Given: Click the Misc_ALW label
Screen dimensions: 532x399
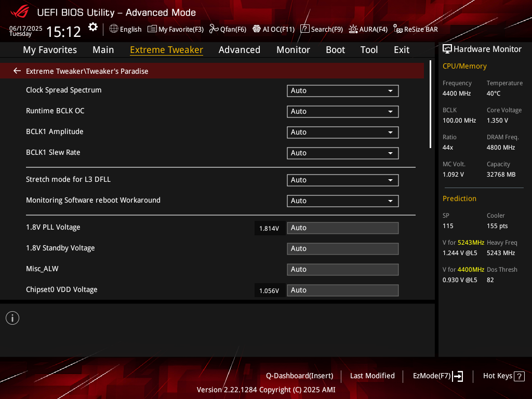Looking at the screenshot, I should point(42,269).
